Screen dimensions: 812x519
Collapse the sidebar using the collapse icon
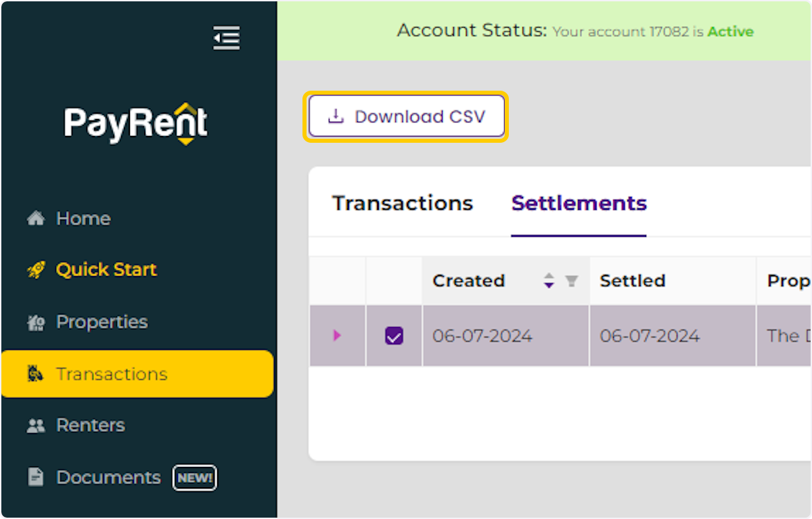[226, 39]
